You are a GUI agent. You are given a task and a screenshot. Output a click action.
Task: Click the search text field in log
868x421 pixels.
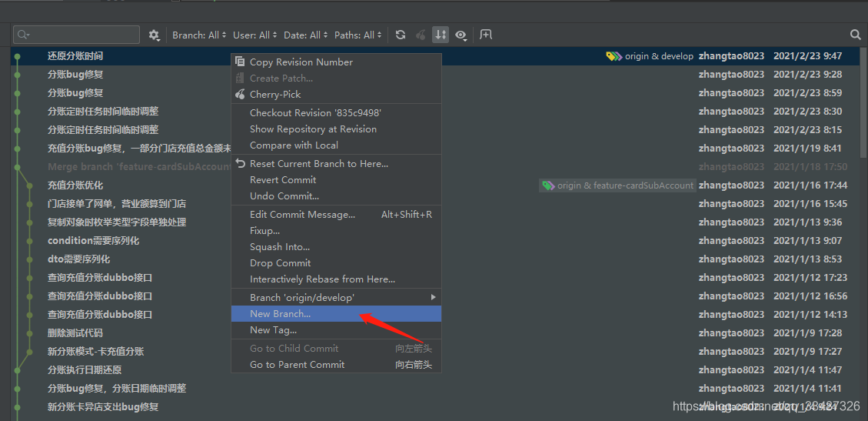(x=76, y=35)
